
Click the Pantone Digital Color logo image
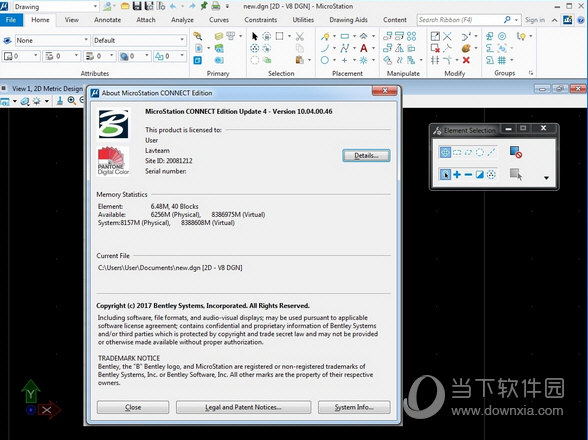click(x=113, y=161)
